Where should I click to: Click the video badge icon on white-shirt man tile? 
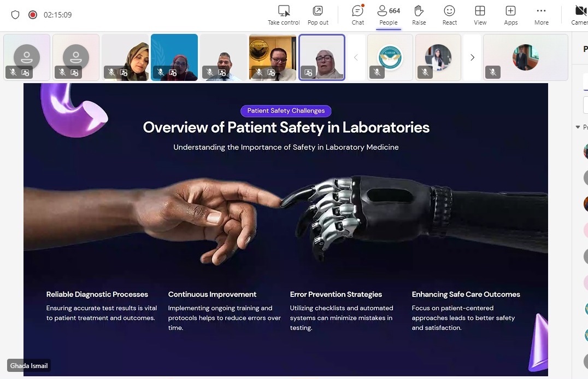coord(222,72)
